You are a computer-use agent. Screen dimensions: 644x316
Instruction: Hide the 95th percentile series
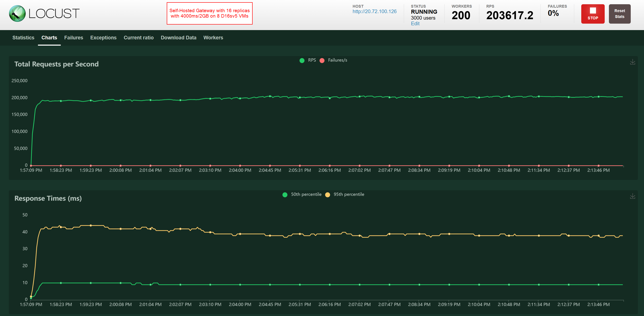point(349,194)
